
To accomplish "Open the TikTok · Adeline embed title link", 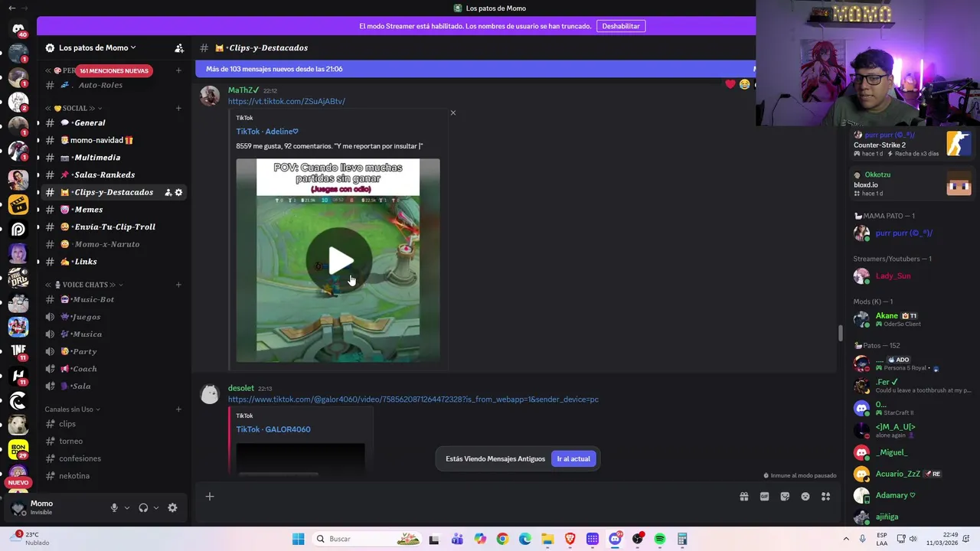I will tap(267, 132).
